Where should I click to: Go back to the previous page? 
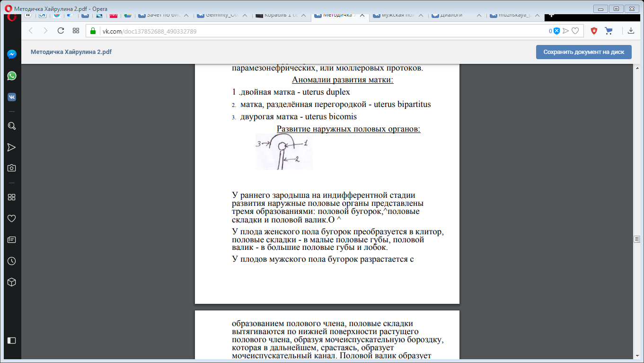pos(31,31)
